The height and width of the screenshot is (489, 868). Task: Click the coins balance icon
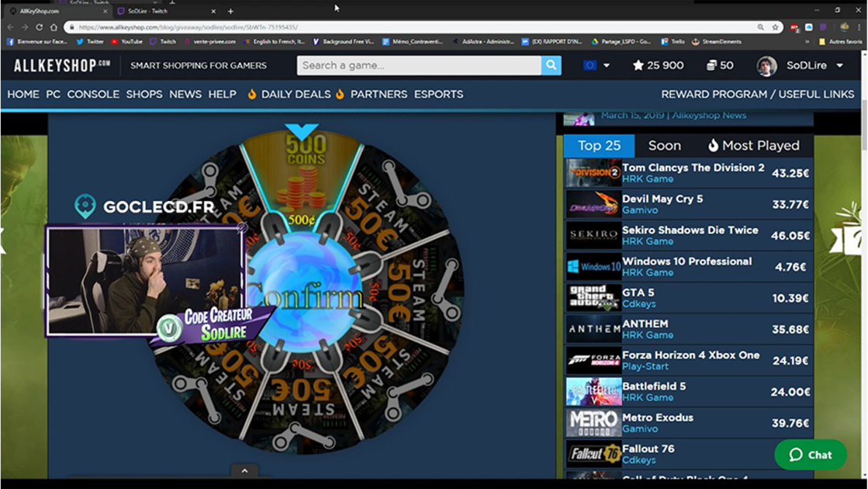point(711,65)
